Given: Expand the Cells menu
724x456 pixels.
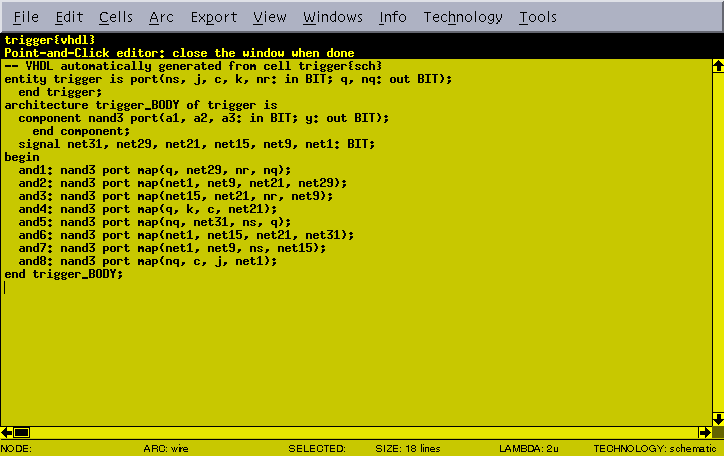Looking at the screenshot, I should [x=116, y=17].
